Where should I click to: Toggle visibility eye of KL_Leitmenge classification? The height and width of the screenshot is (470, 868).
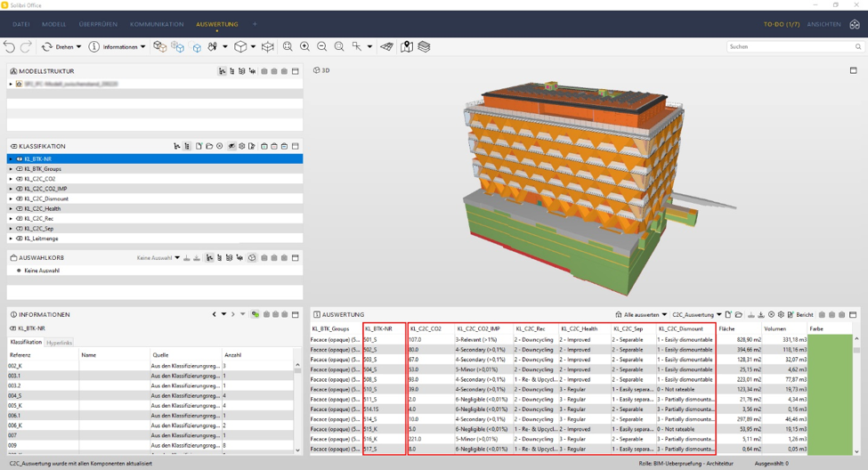[x=20, y=239]
